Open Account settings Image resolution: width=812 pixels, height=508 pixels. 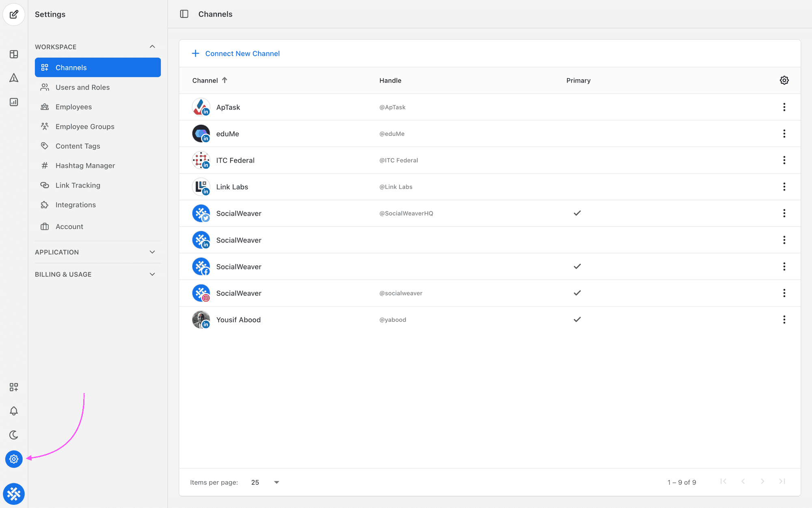pyautogui.click(x=98, y=227)
